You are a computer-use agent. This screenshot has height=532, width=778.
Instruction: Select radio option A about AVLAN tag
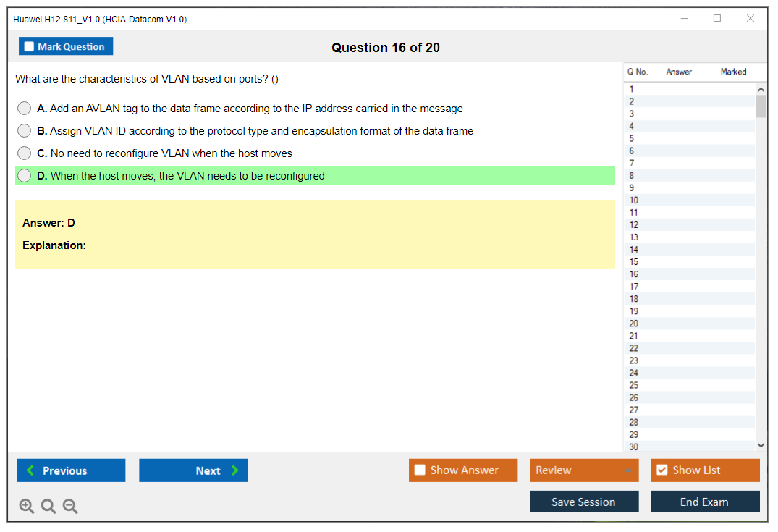(25, 109)
